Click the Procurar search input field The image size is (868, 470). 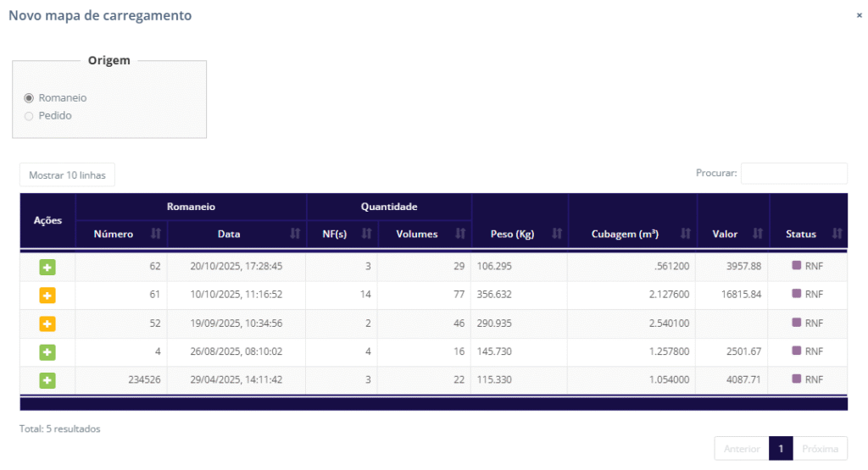click(793, 174)
